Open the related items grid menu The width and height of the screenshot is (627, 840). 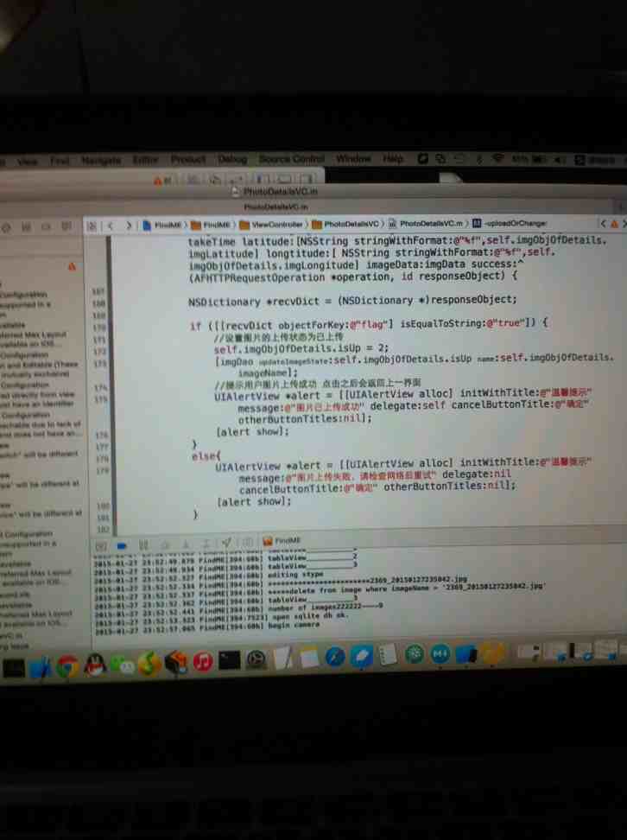pos(92,226)
